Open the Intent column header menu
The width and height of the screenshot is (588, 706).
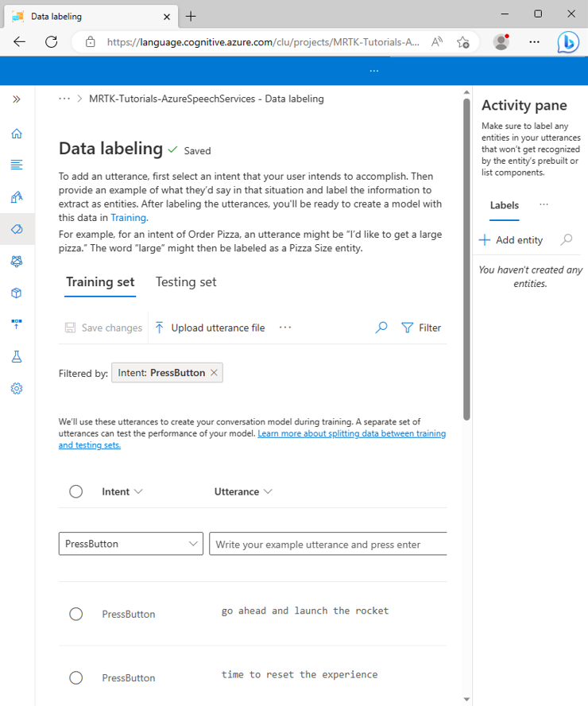122,491
